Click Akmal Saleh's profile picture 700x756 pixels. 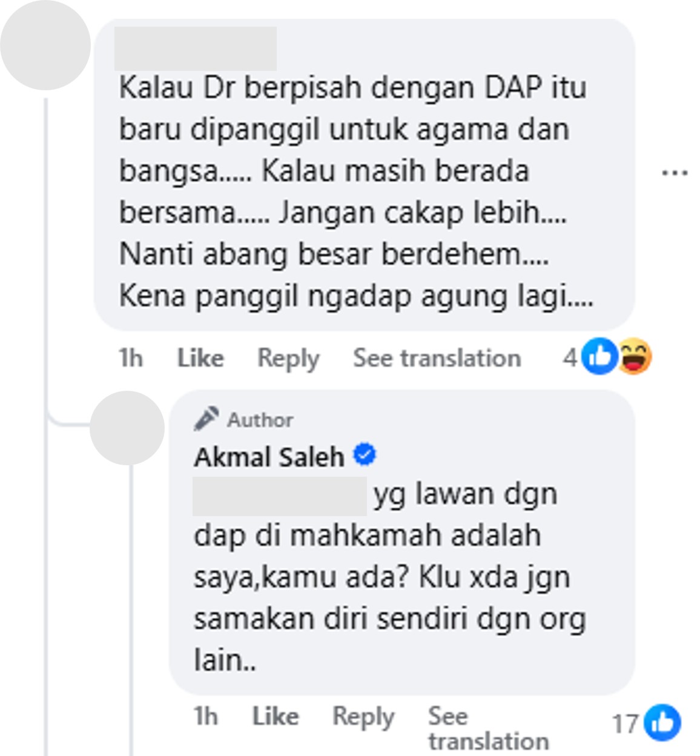(127, 428)
